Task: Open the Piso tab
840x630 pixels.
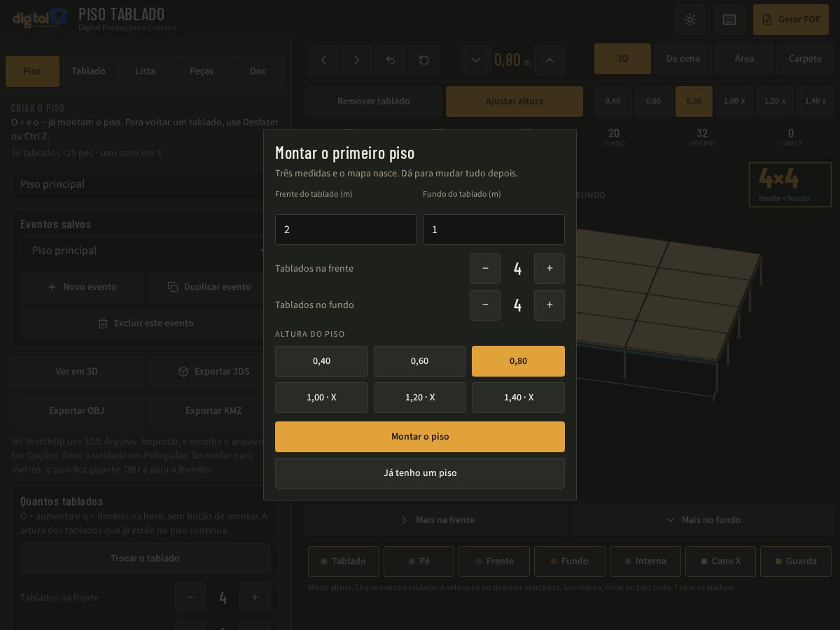Action: [32, 71]
